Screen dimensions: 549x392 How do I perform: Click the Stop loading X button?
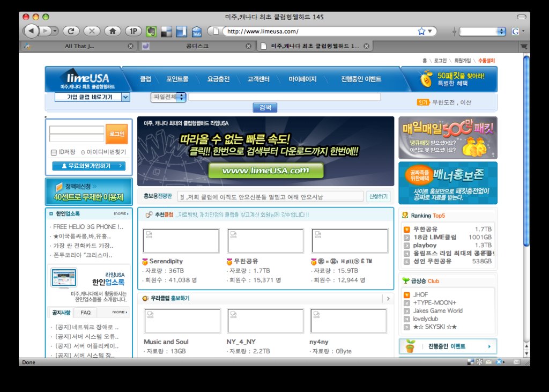pos(92,31)
